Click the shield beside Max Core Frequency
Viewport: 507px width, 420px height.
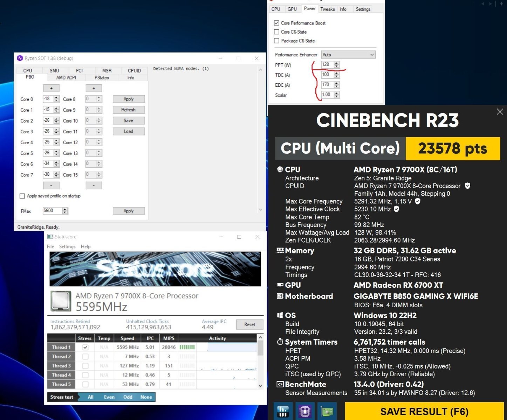coord(417,201)
